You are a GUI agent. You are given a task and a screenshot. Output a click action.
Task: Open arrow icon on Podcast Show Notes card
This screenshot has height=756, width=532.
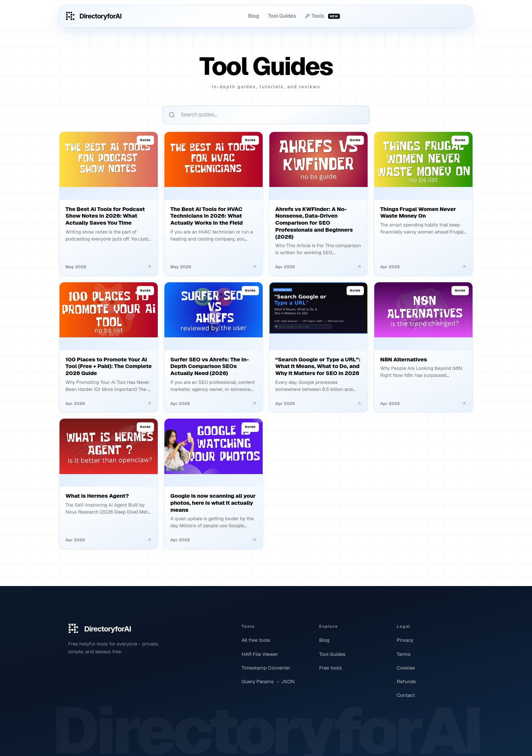coord(149,267)
